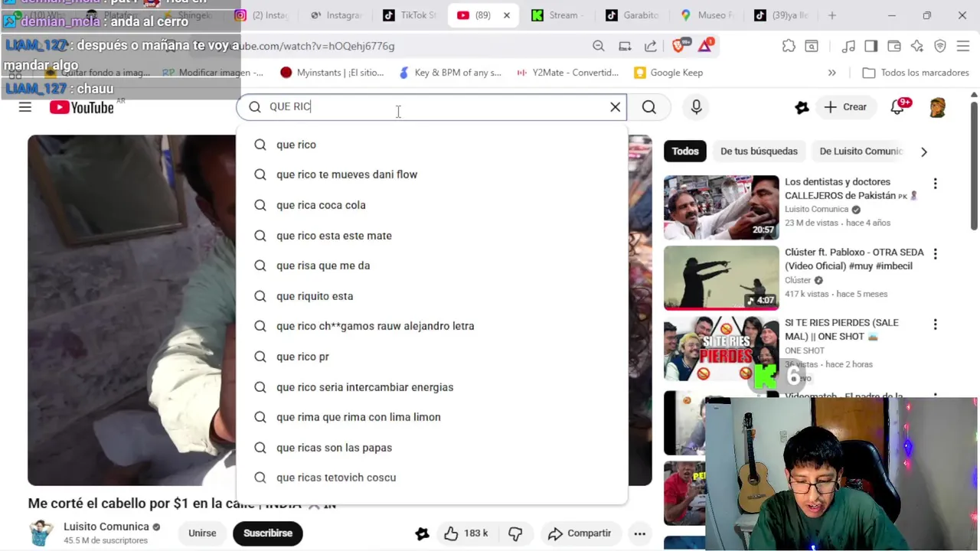Open options for SI TE RIES PIERDES video
Screen dimensions: 980x551
[x=935, y=324]
